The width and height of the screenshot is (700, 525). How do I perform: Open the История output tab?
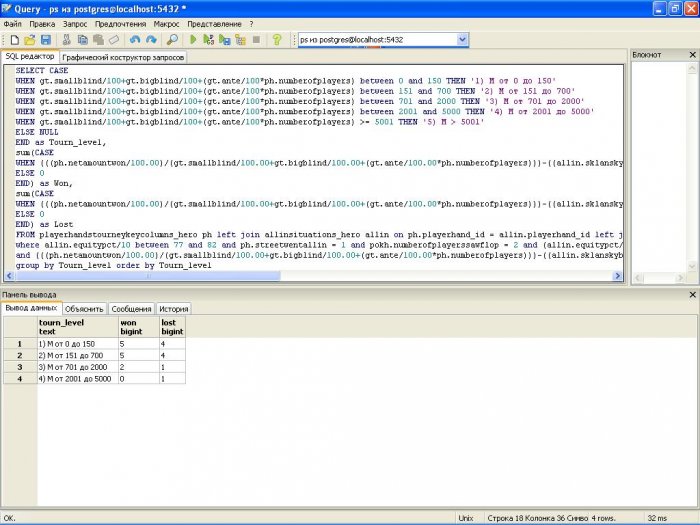[173, 309]
